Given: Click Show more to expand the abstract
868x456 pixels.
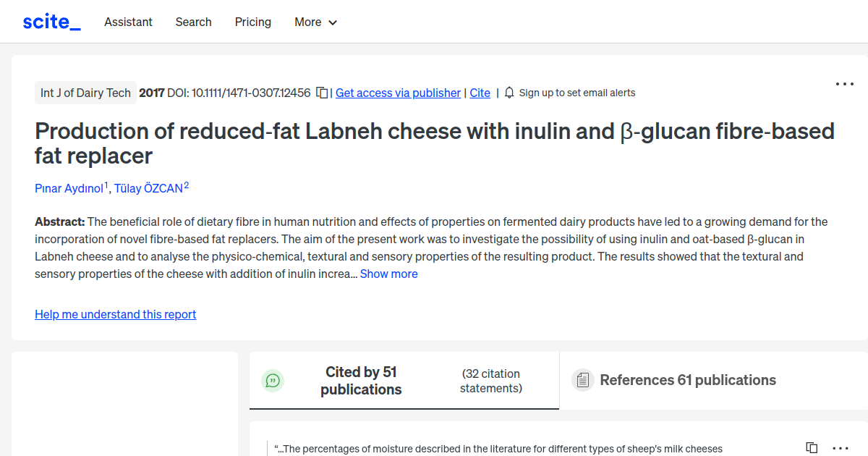Looking at the screenshot, I should (x=388, y=274).
